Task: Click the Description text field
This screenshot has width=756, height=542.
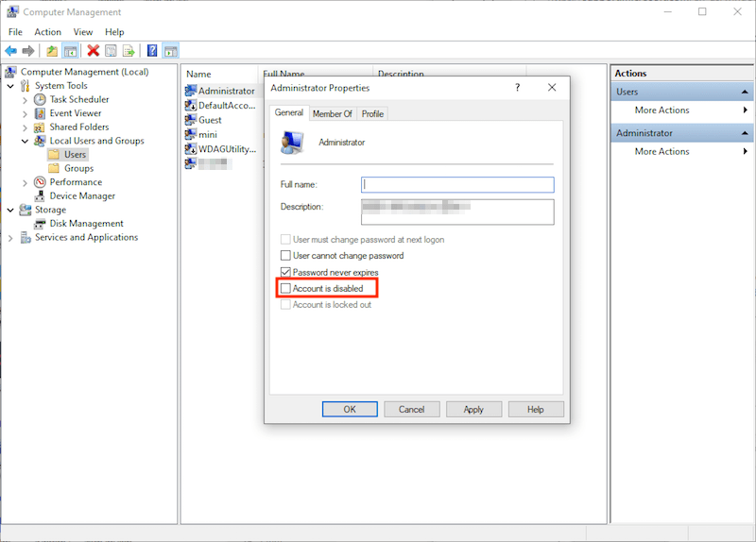Action: tap(457, 212)
